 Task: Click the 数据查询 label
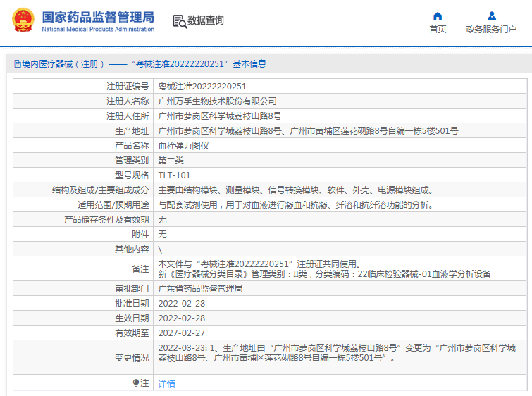[x=206, y=20]
